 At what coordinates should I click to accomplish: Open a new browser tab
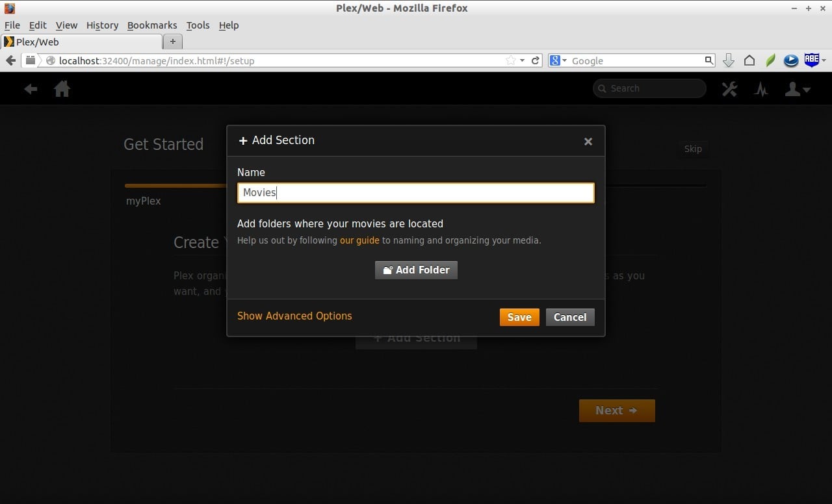(x=173, y=42)
